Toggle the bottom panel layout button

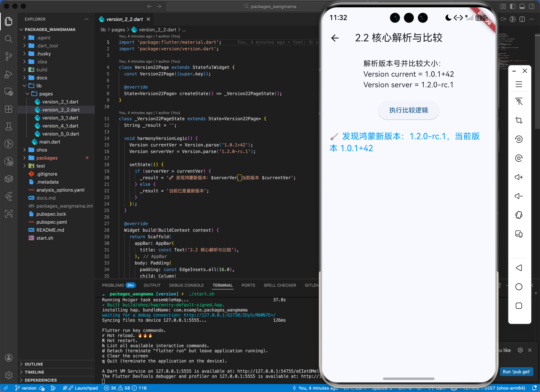click(522, 6)
